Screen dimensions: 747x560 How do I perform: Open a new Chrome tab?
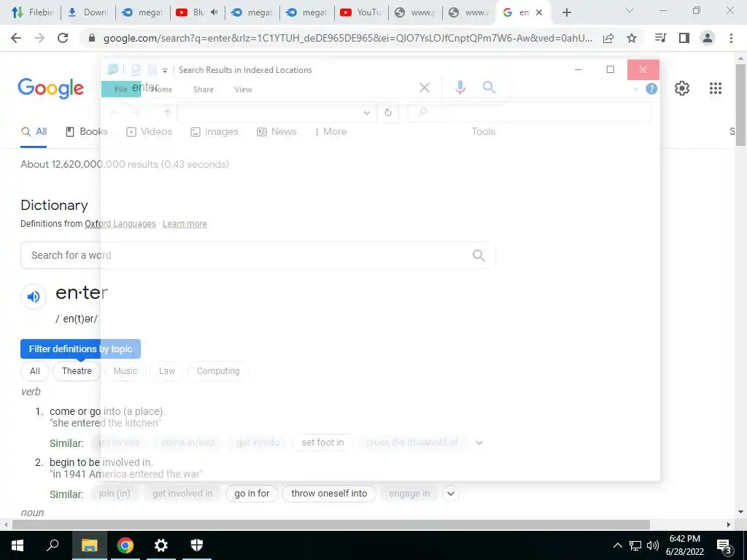click(x=566, y=13)
